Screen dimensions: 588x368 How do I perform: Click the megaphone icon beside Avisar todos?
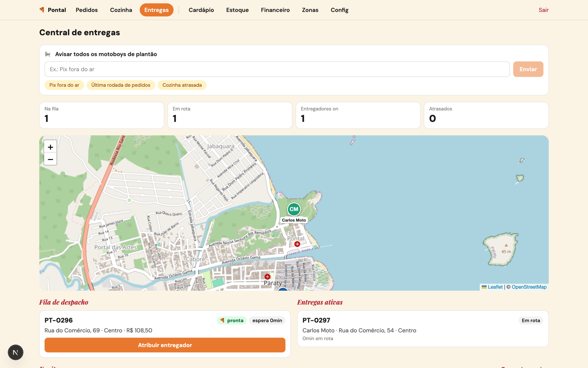click(48, 54)
